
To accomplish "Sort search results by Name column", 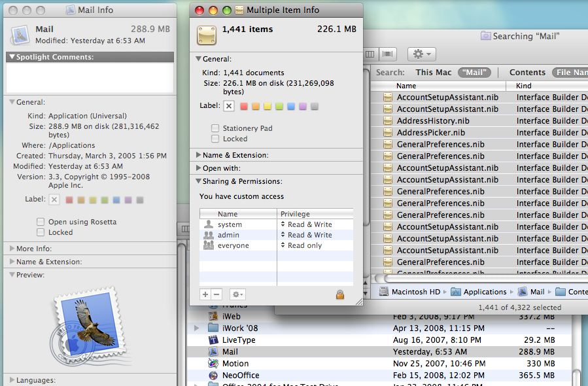I will coord(438,86).
